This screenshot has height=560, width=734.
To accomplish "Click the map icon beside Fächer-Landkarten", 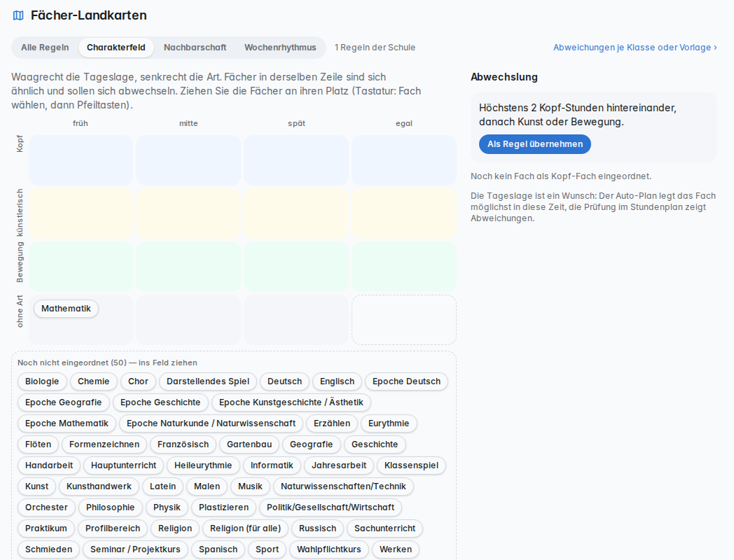I will pos(18,15).
